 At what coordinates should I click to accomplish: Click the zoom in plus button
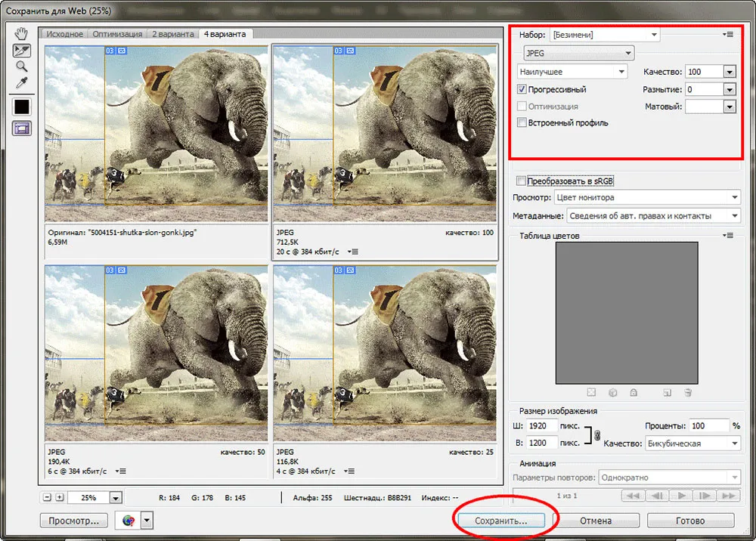pyautogui.click(x=59, y=497)
